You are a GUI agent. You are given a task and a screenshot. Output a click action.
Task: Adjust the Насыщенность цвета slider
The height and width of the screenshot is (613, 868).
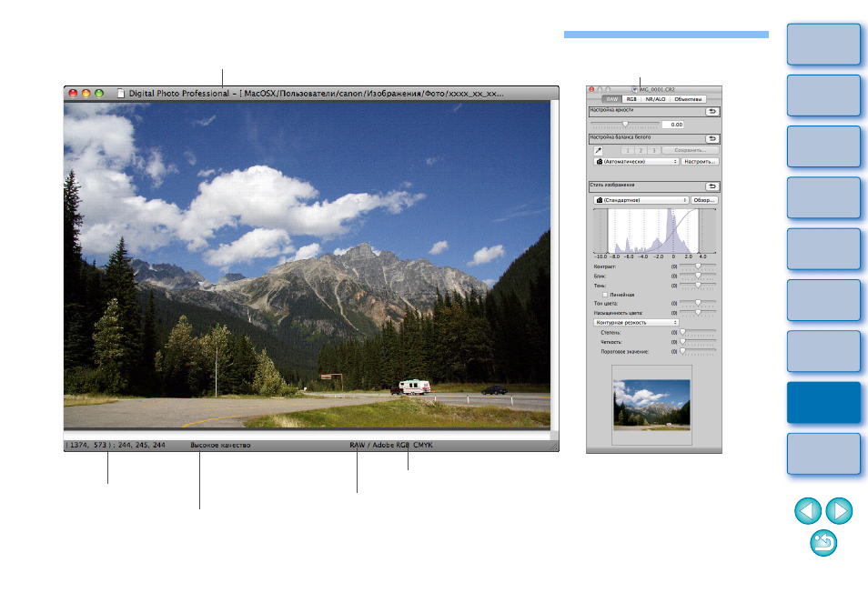point(698,313)
